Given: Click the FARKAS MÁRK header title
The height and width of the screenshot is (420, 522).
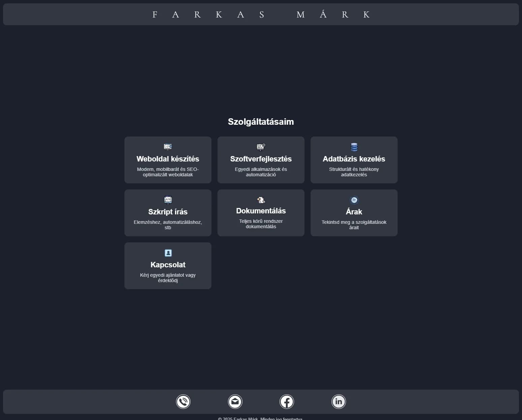Looking at the screenshot, I should pos(261,14).
